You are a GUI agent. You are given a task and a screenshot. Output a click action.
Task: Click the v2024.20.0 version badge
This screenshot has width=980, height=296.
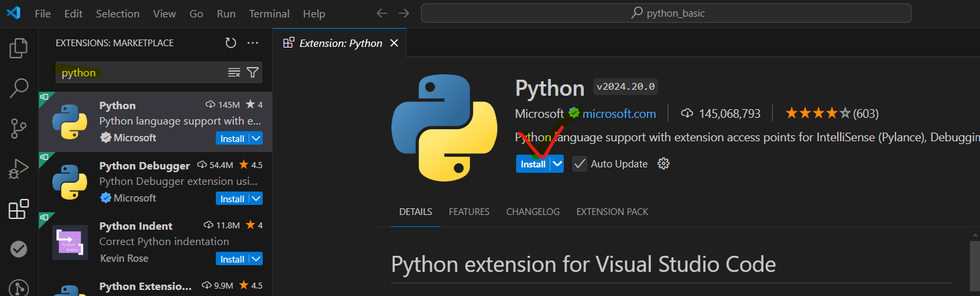tap(627, 87)
